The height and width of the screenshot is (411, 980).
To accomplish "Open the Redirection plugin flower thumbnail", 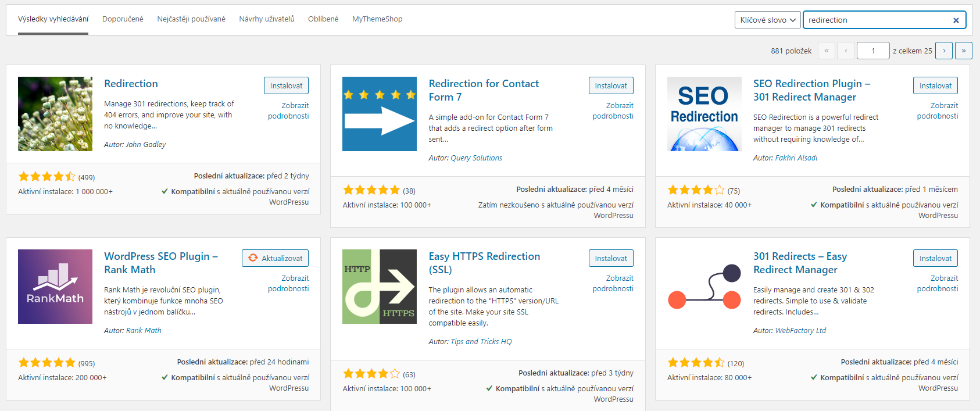I will 55,114.
